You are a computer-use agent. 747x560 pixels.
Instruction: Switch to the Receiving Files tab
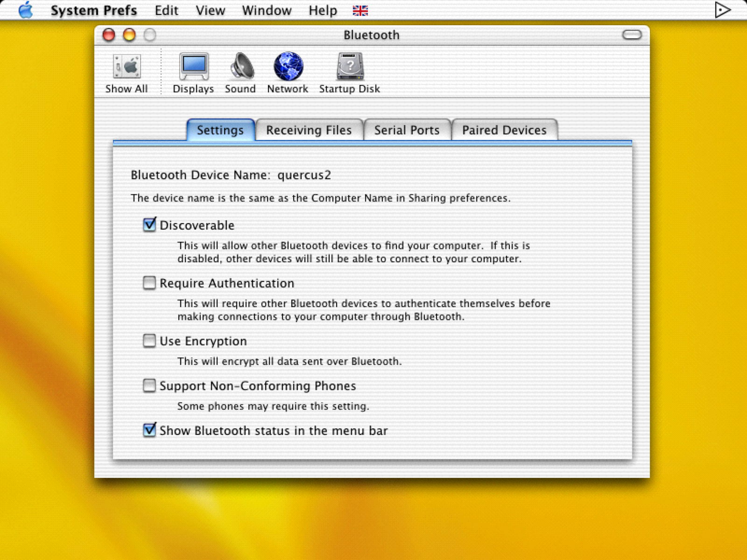click(x=309, y=130)
